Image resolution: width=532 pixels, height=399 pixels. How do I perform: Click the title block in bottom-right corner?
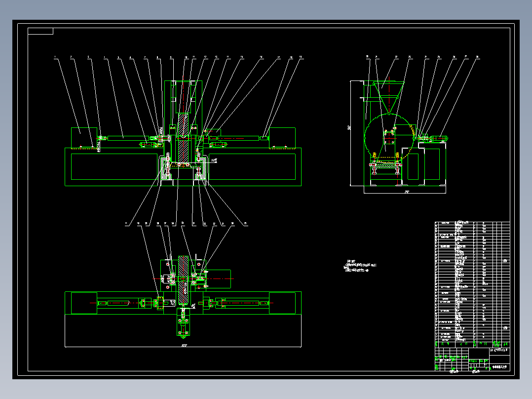(472, 359)
